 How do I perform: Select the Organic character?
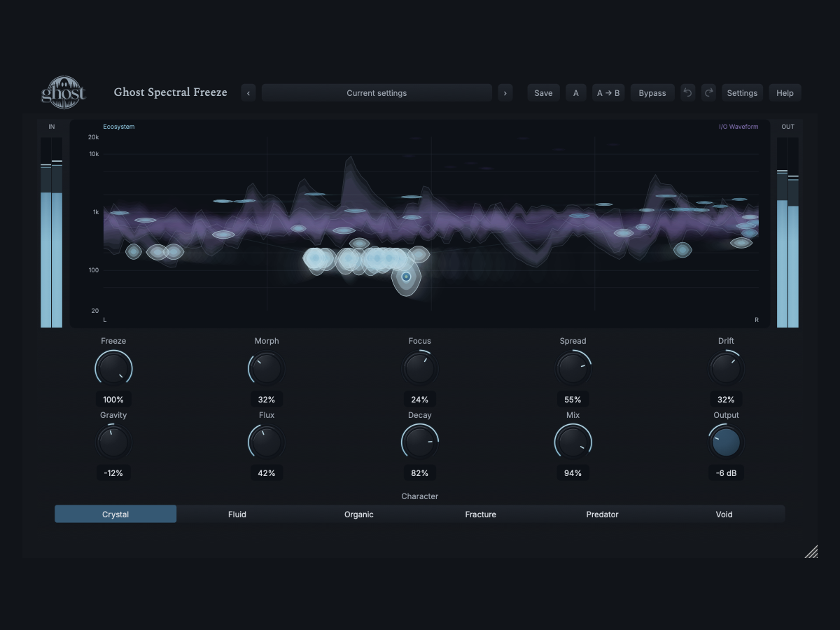359,514
